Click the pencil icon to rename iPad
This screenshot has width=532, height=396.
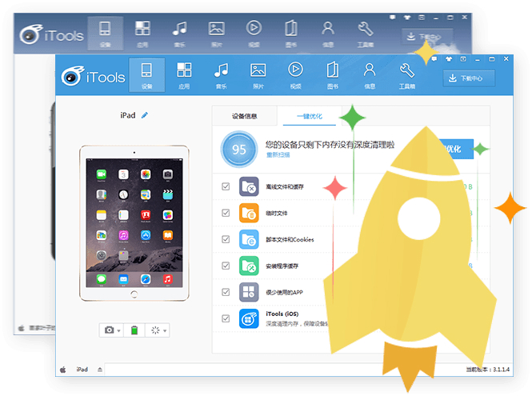145,115
